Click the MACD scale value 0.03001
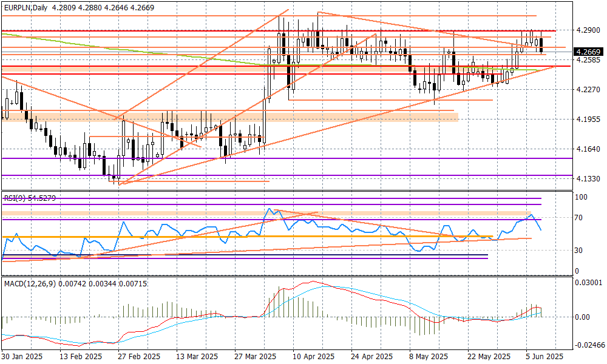This screenshot has width=607, height=364. click(x=588, y=283)
